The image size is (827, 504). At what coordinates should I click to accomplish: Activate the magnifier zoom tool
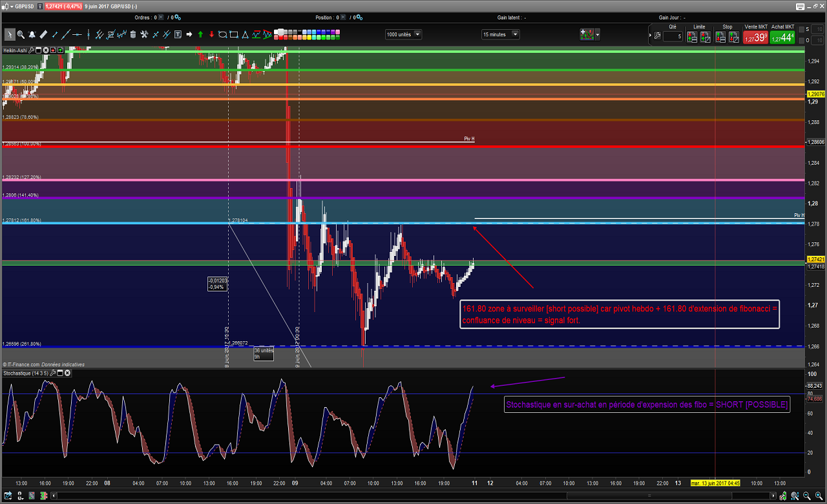[x=21, y=34]
